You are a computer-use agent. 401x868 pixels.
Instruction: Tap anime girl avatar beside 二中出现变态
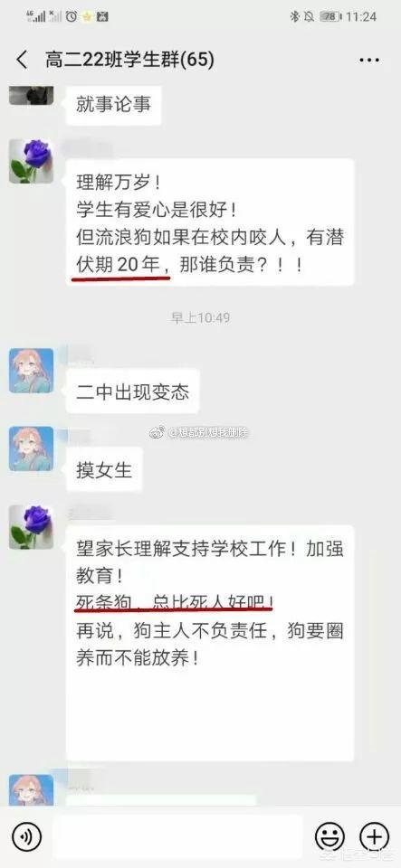[32, 371]
